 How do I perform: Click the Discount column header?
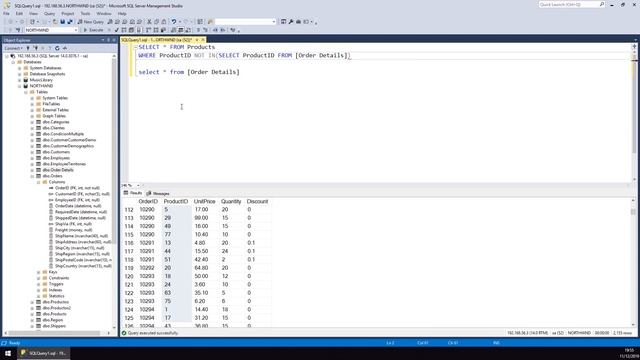coord(258,202)
